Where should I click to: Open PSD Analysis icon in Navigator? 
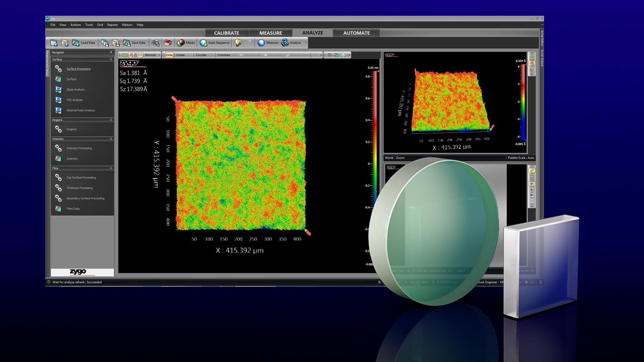click(58, 100)
